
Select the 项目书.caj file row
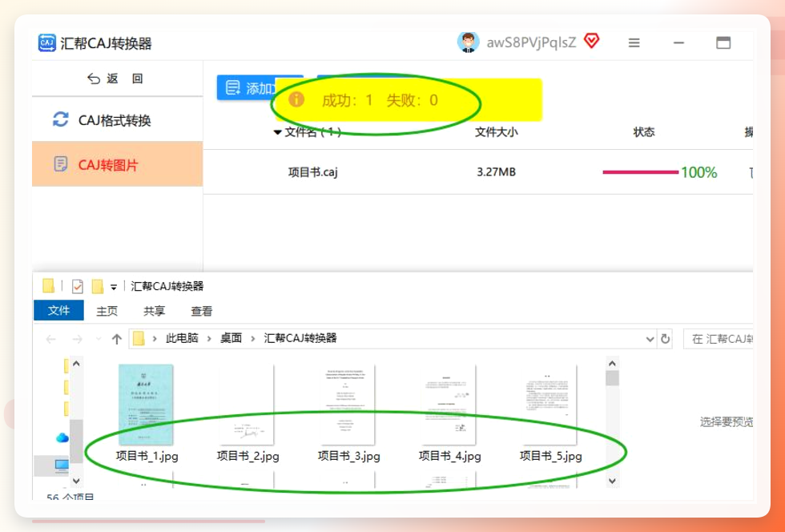pos(478,172)
